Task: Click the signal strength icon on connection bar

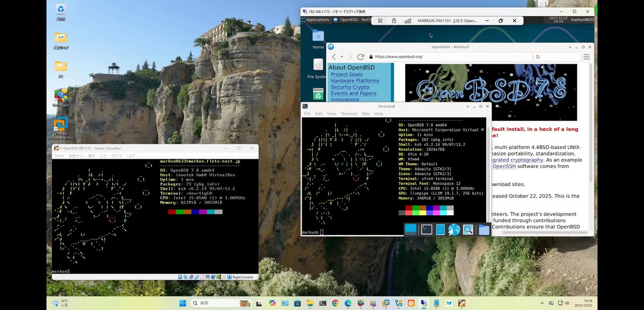Action: [x=407, y=21]
